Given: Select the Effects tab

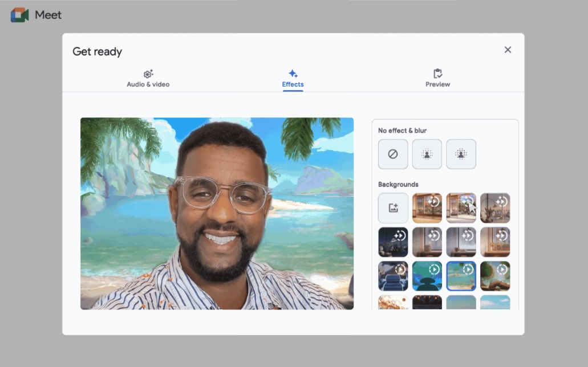Looking at the screenshot, I should pyautogui.click(x=293, y=79).
